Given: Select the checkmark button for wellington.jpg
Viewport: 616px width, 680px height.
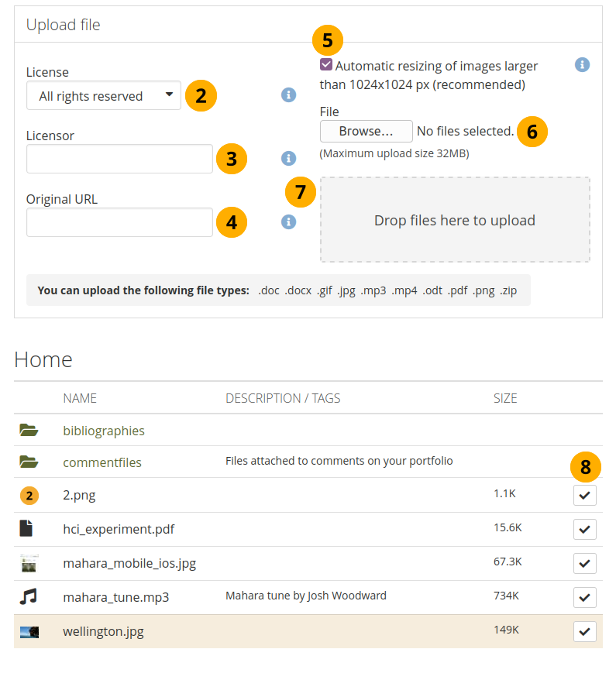Looking at the screenshot, I should point(585,631).
